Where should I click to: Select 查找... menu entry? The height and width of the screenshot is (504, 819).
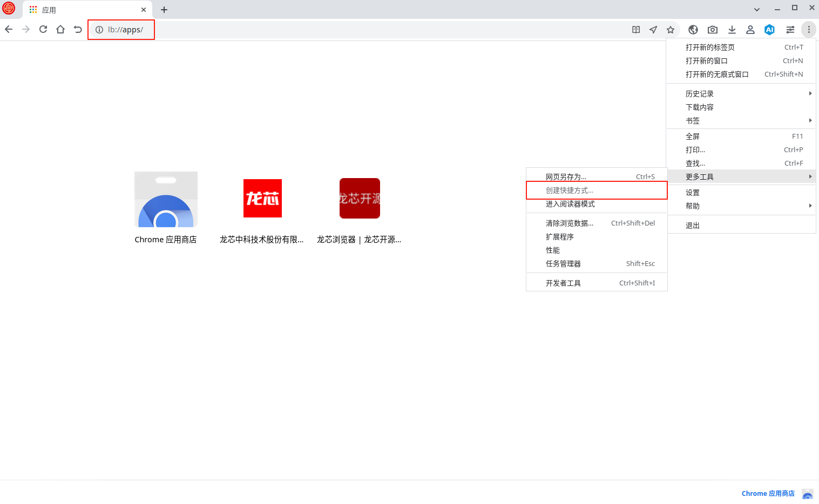[742, 164]
